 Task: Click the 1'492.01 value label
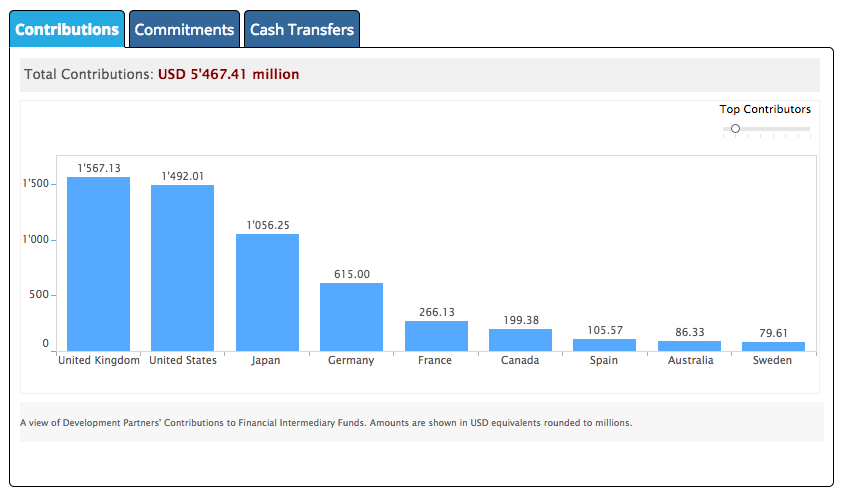point(182,176)
